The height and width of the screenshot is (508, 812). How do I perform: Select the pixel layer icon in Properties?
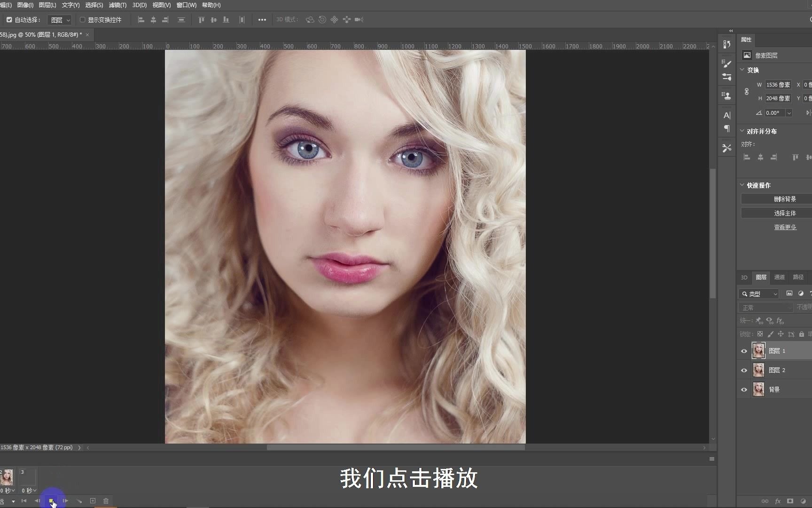747,55
